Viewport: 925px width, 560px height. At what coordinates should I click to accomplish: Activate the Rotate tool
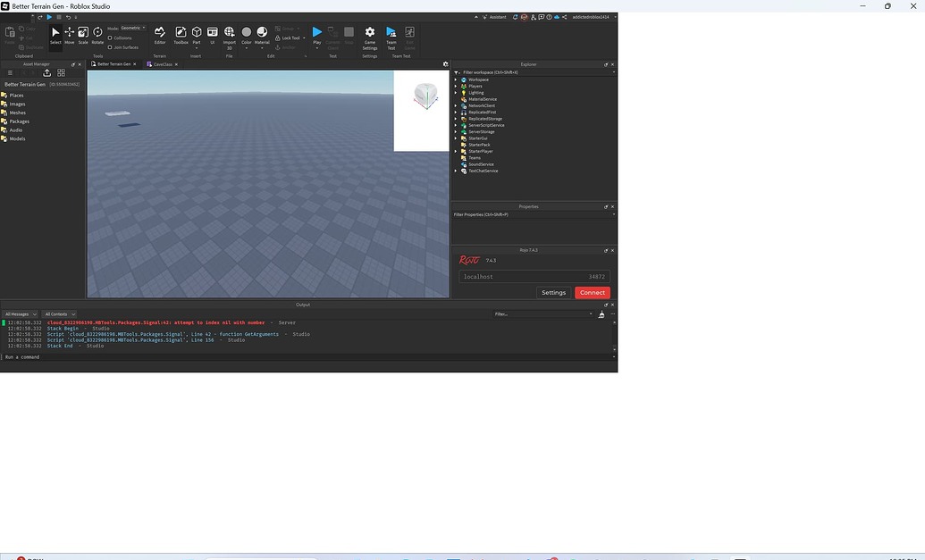tap(97, 34)
